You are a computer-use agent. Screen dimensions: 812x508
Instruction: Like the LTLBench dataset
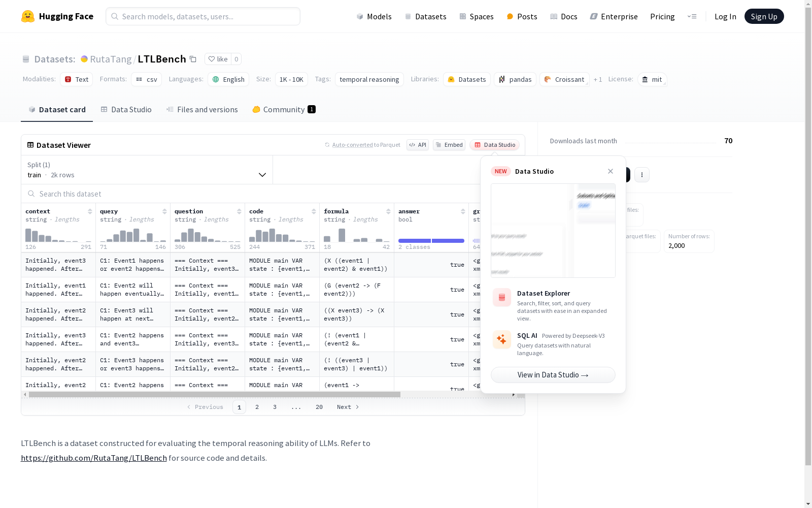point(218,59)
